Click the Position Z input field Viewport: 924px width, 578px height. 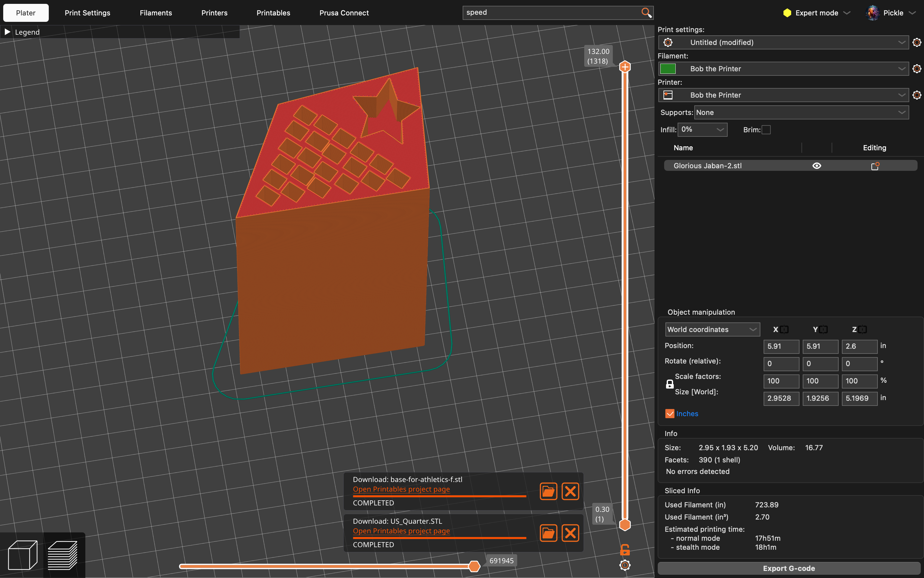click(860, 346)
